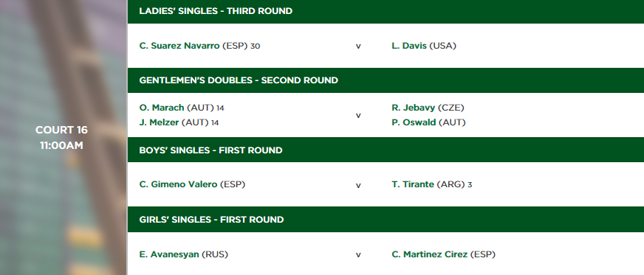Screen dimensions: 644x275
Task: Open P. Oswald player profile
Action: (x=414, y=122)
